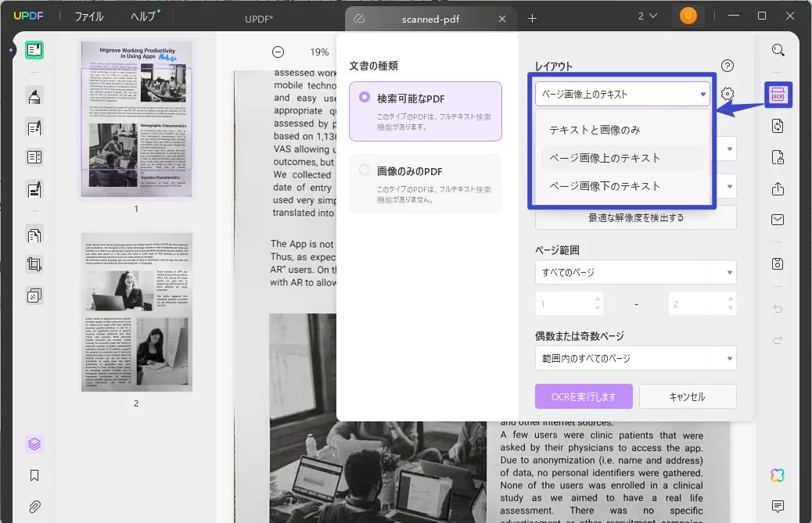Open the Organize Pages tool

(x=34, y=236)
